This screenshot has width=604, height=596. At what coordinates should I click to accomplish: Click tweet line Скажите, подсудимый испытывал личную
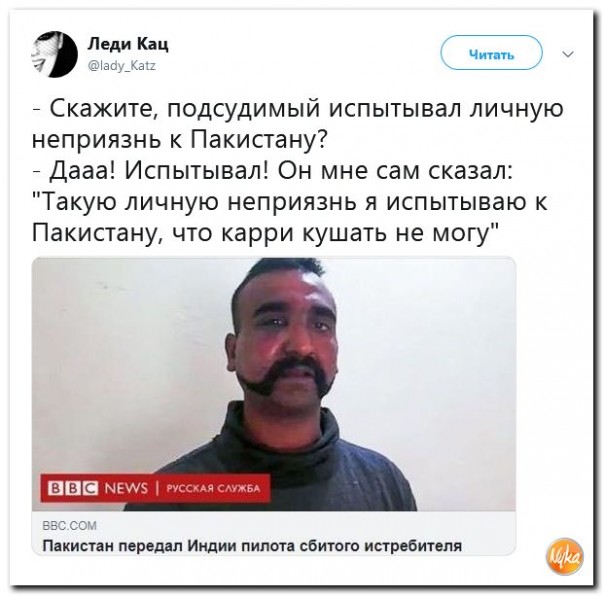pos(297,108)
